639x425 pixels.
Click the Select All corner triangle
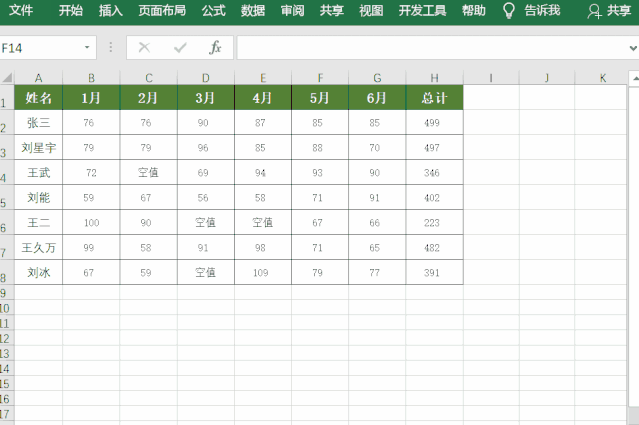(7, 77)
